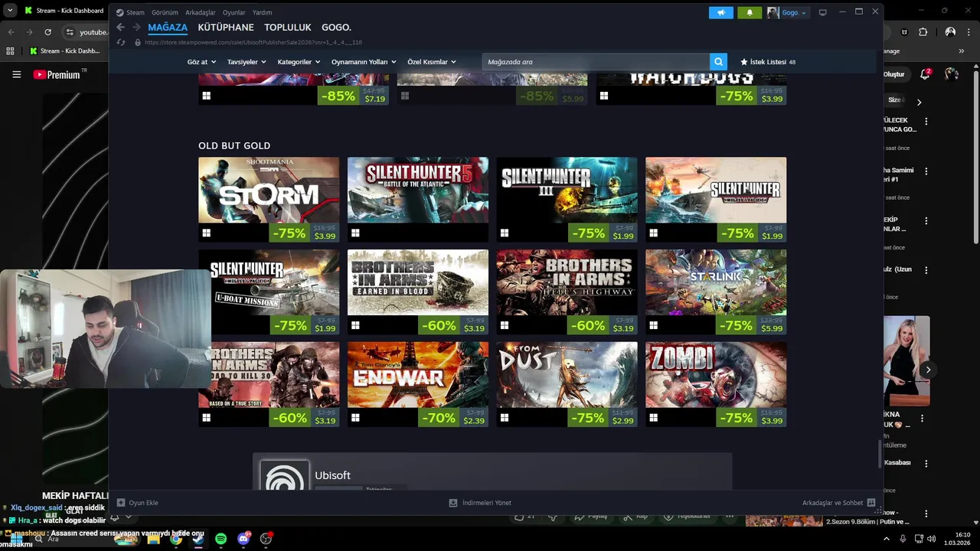
Task: Open the browser tab search dropdown arrow
Action: 10,11
